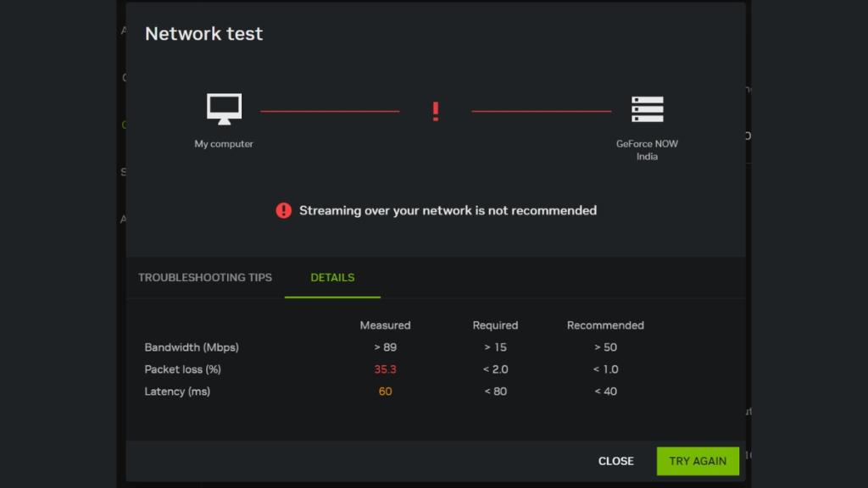868x488 pixels.
Task: Open the DETAILS tab
Action: point(331,277)
